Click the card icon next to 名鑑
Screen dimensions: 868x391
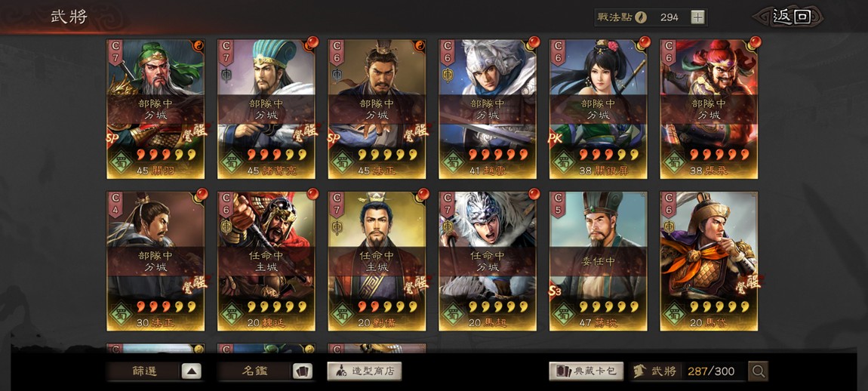[302, 371]
